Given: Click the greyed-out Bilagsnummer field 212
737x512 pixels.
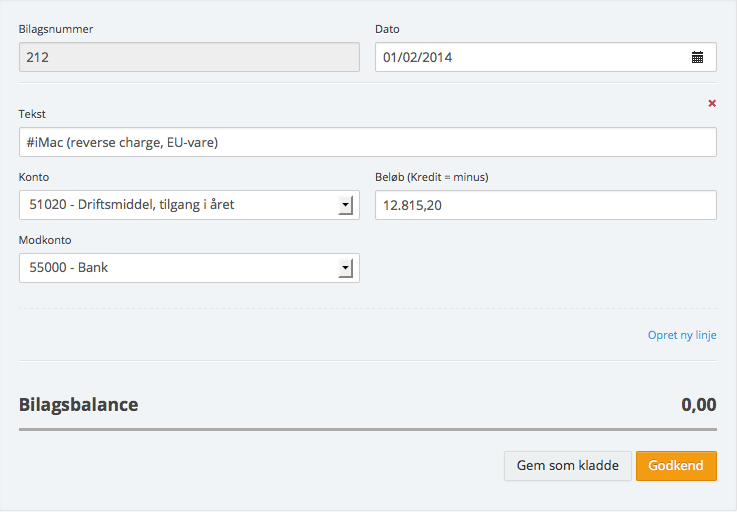Looking at the screenshot, I should point(189,57).
